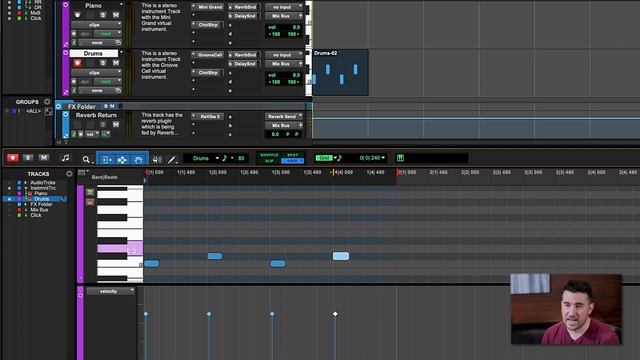Mute the Piano track

pos(116,15)
